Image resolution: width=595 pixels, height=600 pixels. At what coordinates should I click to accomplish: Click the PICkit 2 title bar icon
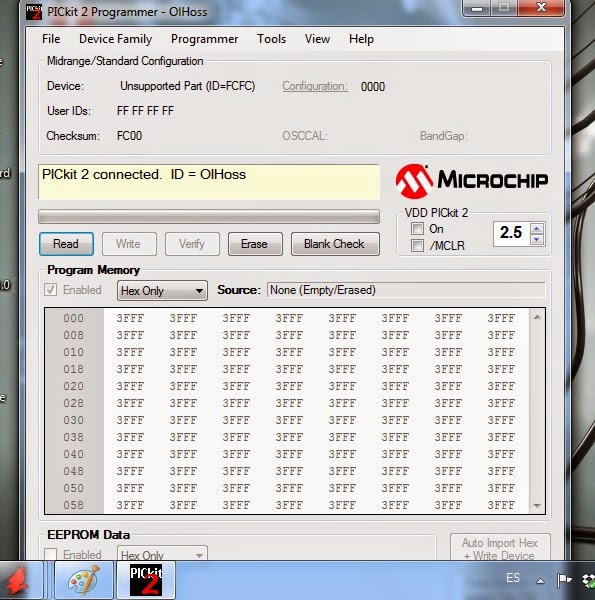tap(34, 11)
